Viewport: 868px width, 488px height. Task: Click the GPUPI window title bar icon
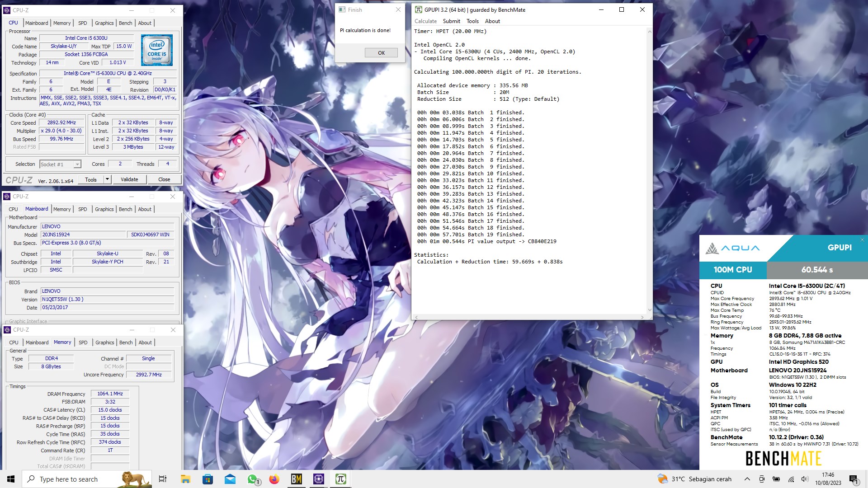[x=419, y=9]
